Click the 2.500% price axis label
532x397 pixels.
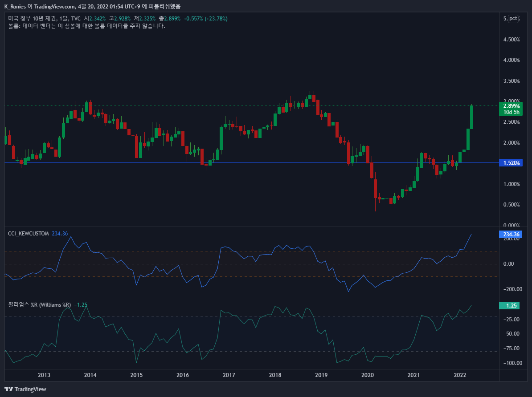pos(512,122)
